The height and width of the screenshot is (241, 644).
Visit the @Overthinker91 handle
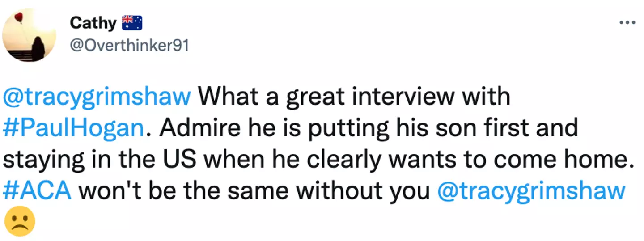129,46
